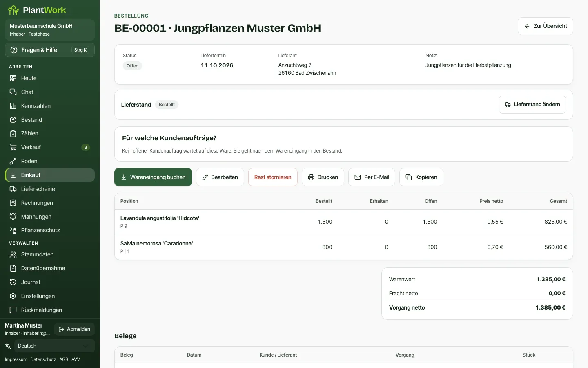The width and height of the screenshot is (588, 368).
Task: Open Lieferscheine truck icon in sidebar
Action: [13, 189]
